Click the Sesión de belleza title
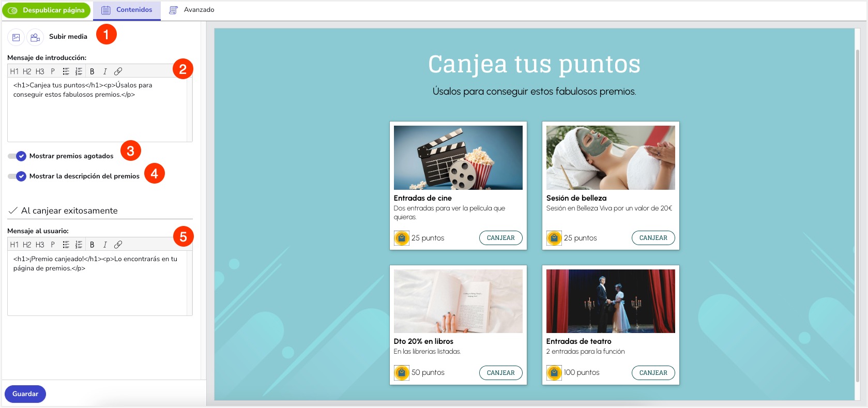The width and height of the screenshot is (868, 408). (x=576, y=198)
